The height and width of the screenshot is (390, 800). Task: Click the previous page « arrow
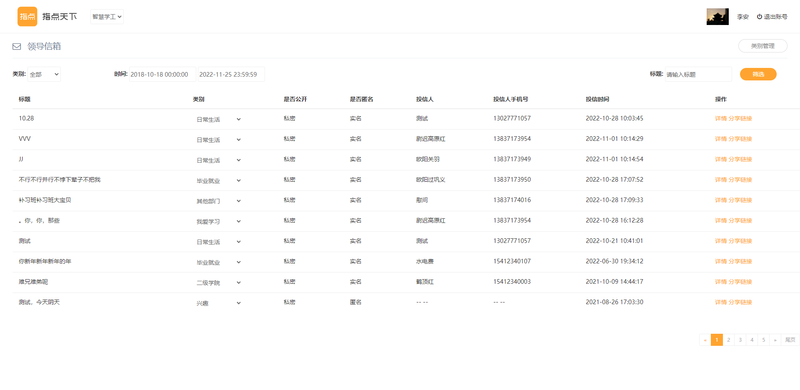coord(705,339)
